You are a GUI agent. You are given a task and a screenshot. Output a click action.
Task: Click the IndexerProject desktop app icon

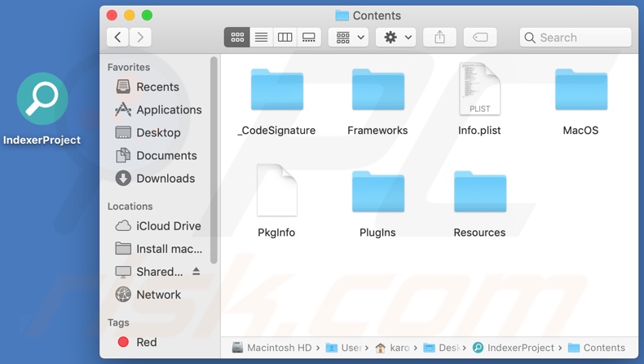coord(42,100)
